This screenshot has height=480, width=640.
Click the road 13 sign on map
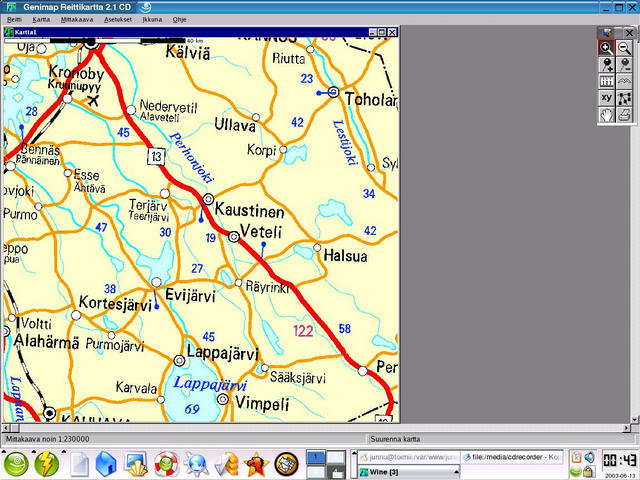coord(156,156)
